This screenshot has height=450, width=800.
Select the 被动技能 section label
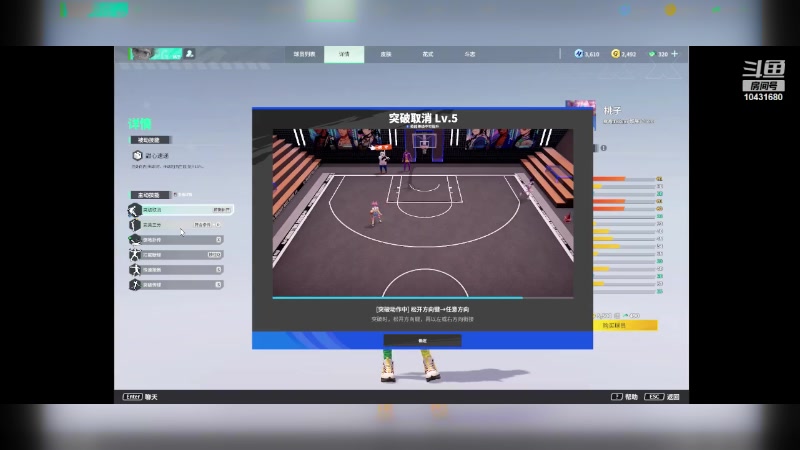pyautogui.click(x=149, y=140)
